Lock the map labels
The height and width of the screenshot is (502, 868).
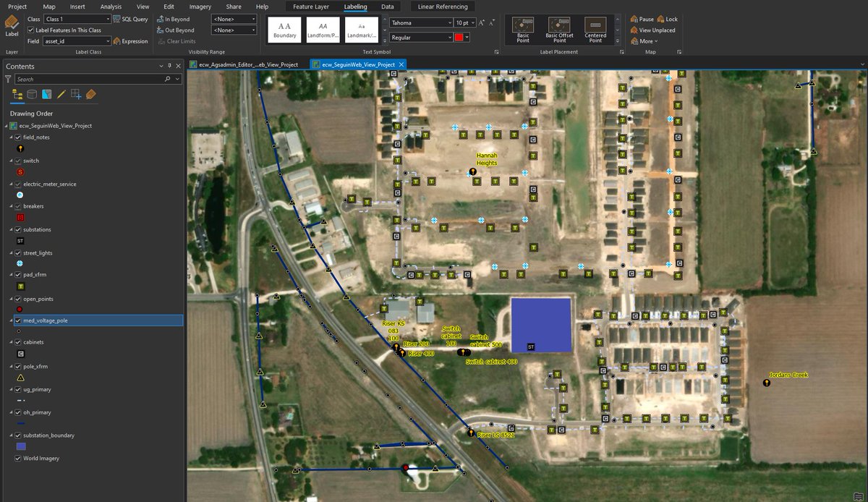coord(667,19)
